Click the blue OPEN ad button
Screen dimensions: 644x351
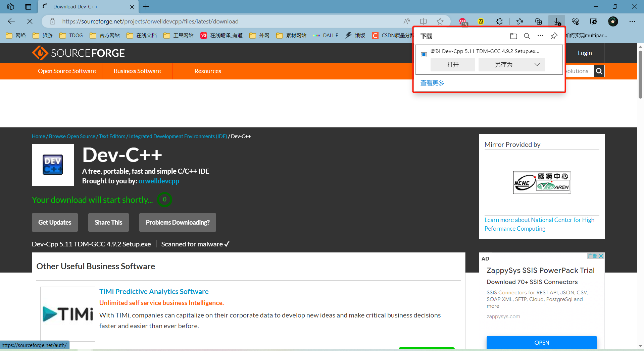click(542, 343)
